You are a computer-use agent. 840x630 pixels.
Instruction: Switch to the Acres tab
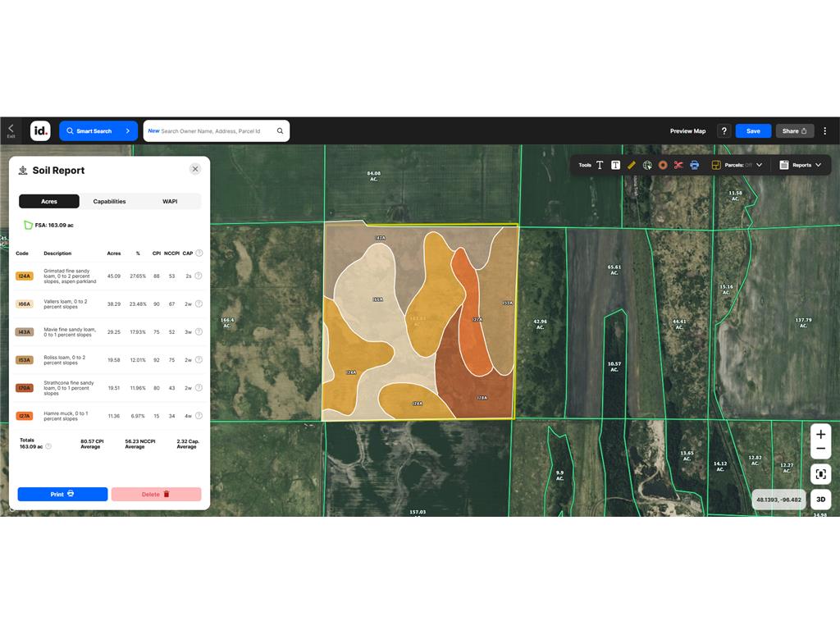[49, 202]
